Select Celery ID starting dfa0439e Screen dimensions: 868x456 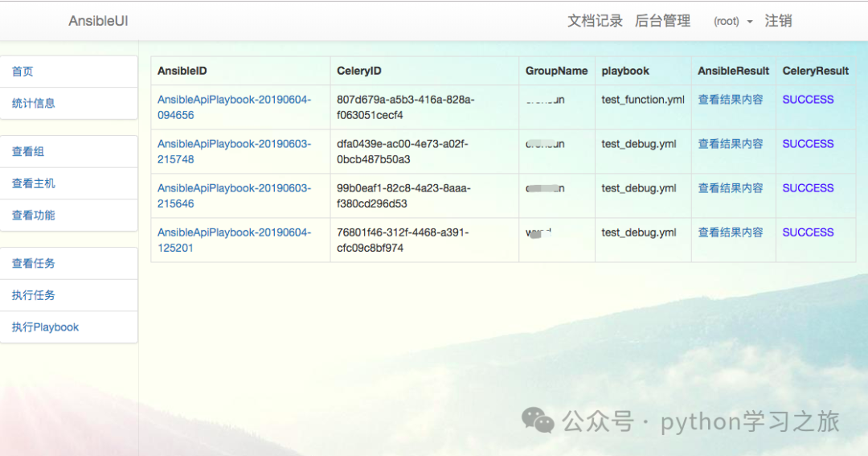coord(403,152)
